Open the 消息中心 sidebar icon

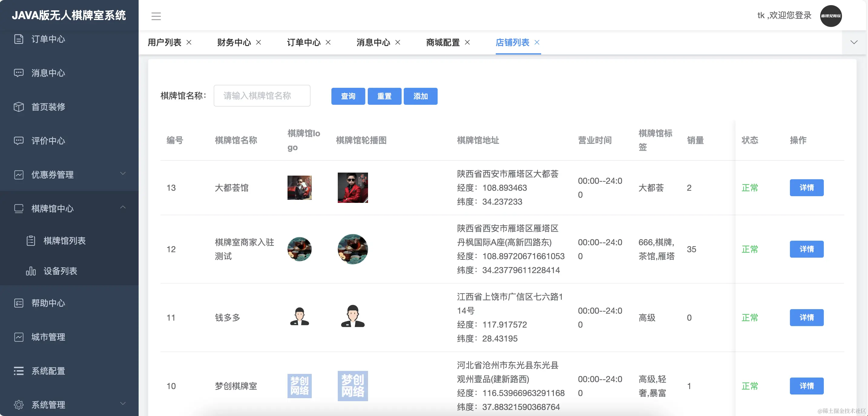coord(18,73)
